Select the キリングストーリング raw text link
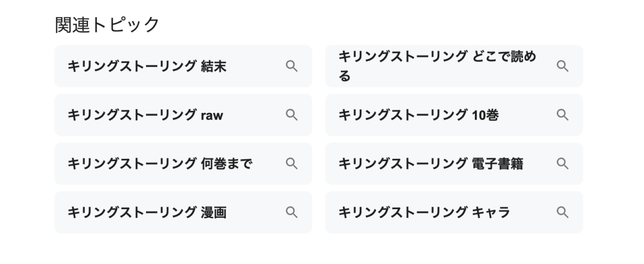 [x=145, y=115]
